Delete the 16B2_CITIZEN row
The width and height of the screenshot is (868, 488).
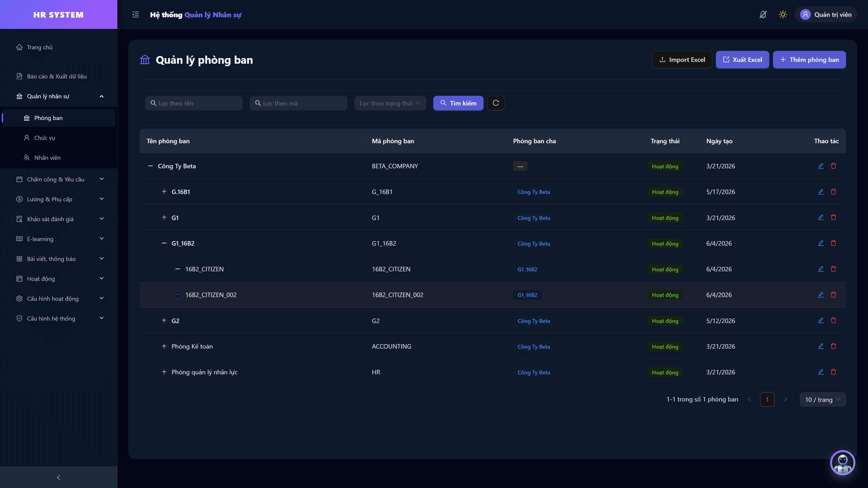(x=833, y=269)
